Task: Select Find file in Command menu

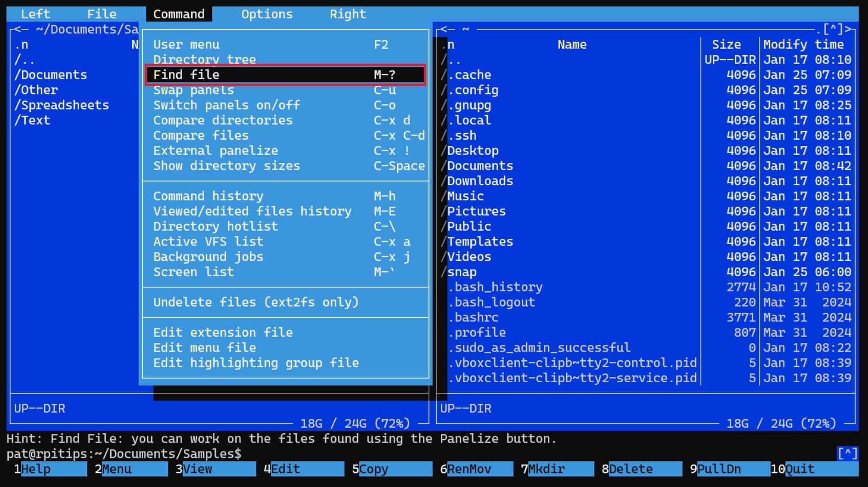Action: point(285,75)
